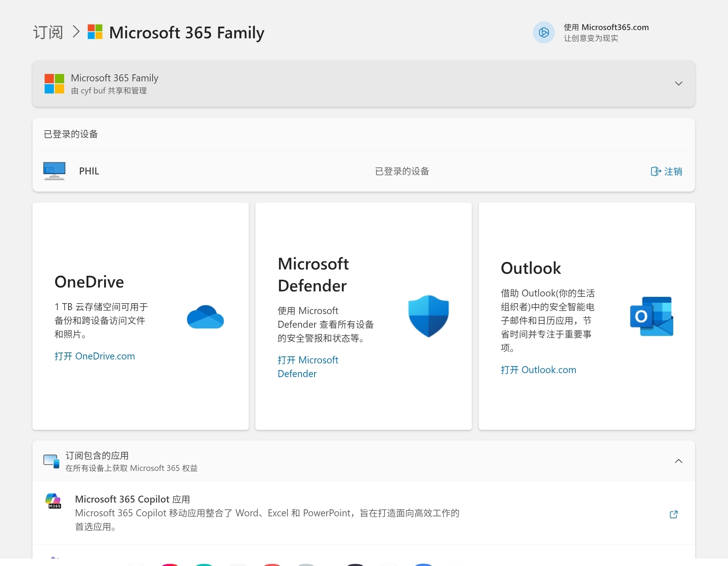Open Microsoft 365 Copilot external link icon
728x566 pixels.
coord(674,514)
